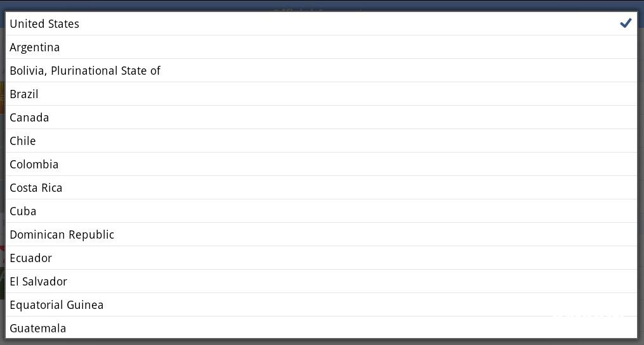Pick El Salvador from the list

tap(39, 282)
